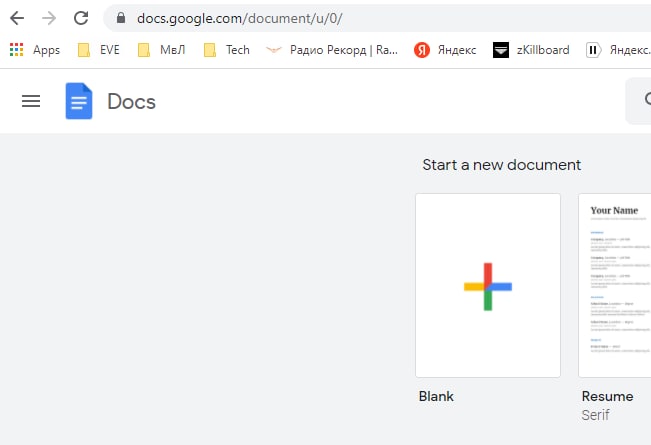The image size is (651, 445).
Task: Click the Blank label under the template
Action: pos(436,396)
